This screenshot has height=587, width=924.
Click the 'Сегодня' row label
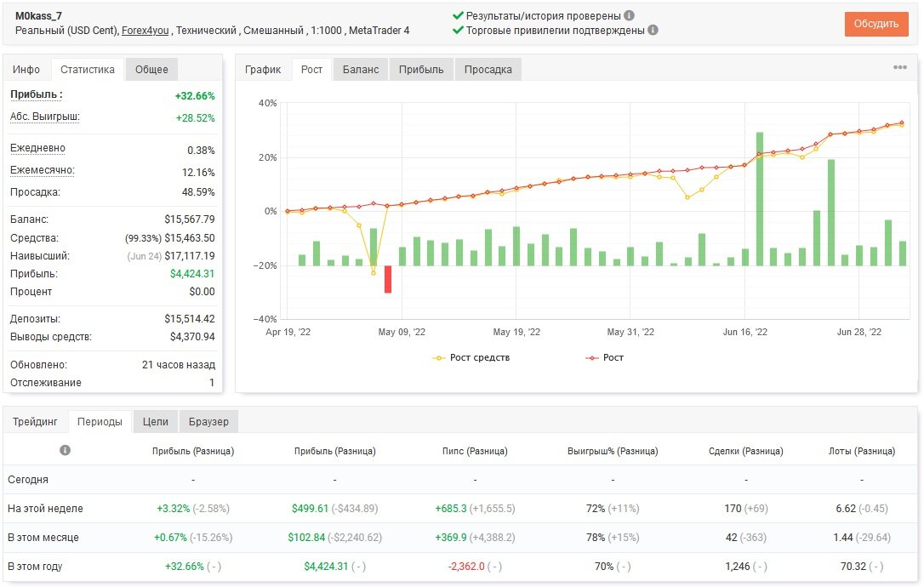[x=28, y=480]
